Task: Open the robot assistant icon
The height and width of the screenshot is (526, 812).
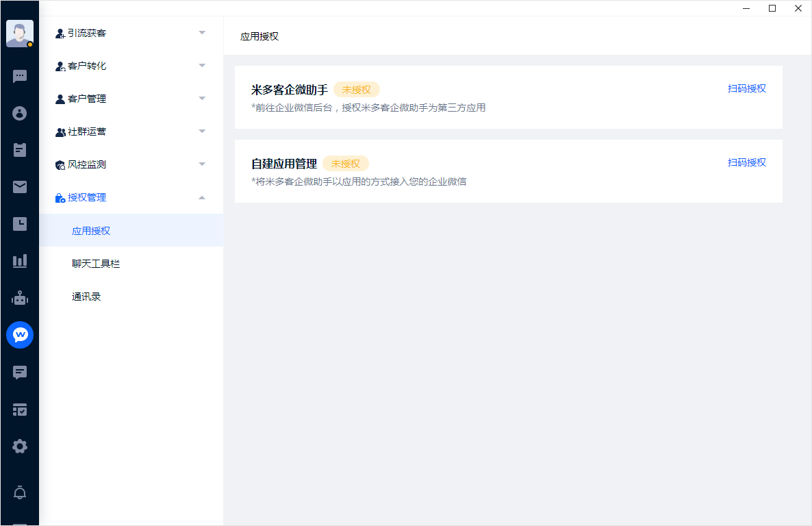Action: pos(20,298)
